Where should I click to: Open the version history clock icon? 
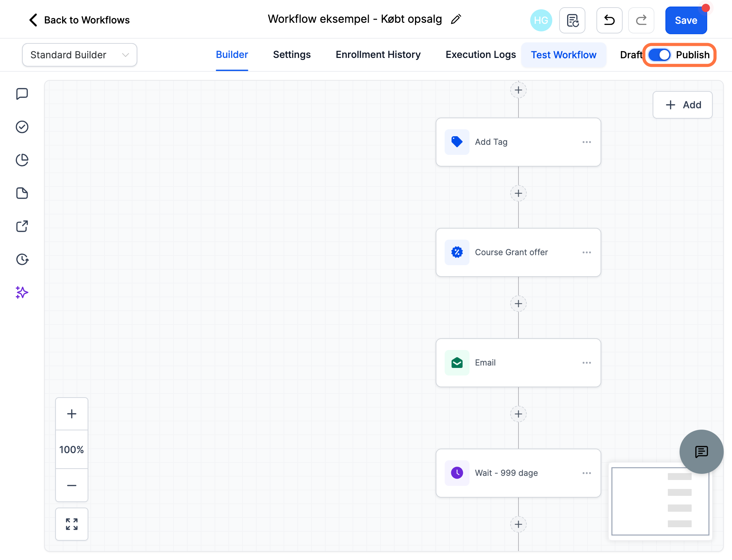pyautogui.click(x=22, y=259)
